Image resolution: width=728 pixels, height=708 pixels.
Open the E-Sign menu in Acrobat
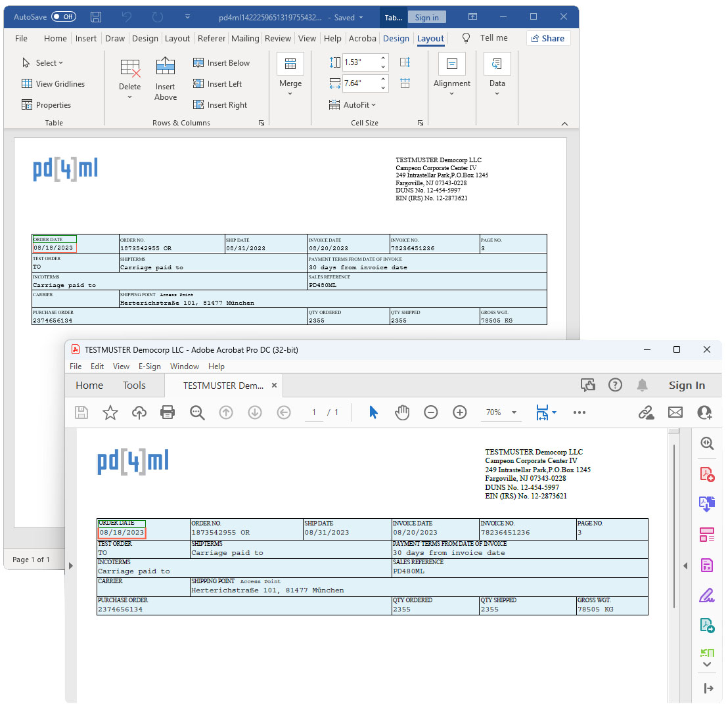click(x=150, y=366)
